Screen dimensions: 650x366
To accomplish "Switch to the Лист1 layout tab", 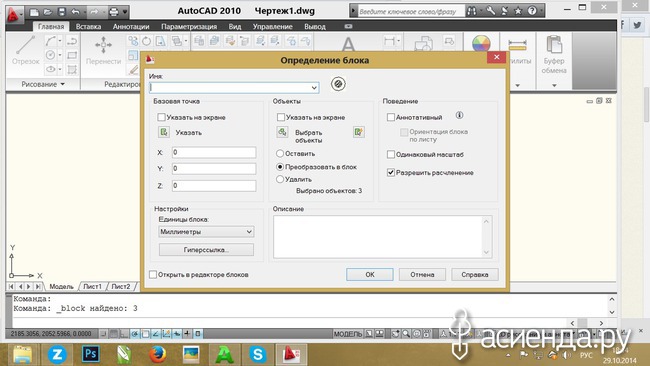I will click(92, 286).
